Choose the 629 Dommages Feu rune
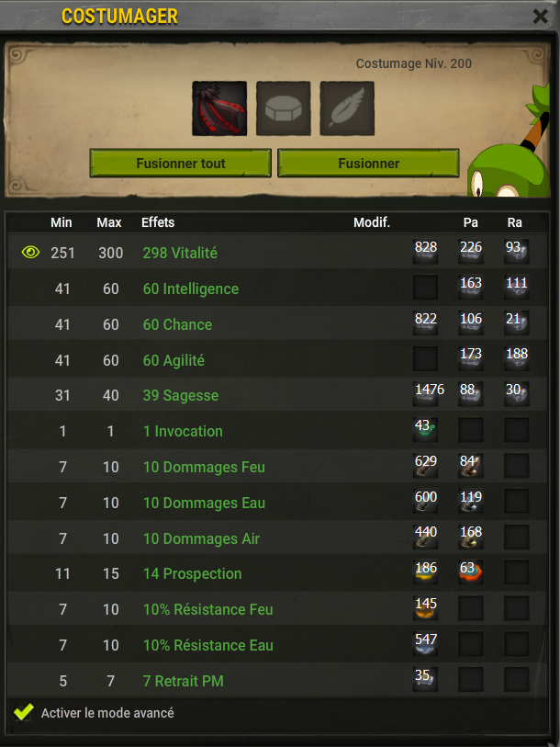 pyautogui.click(x=425, y=466)
